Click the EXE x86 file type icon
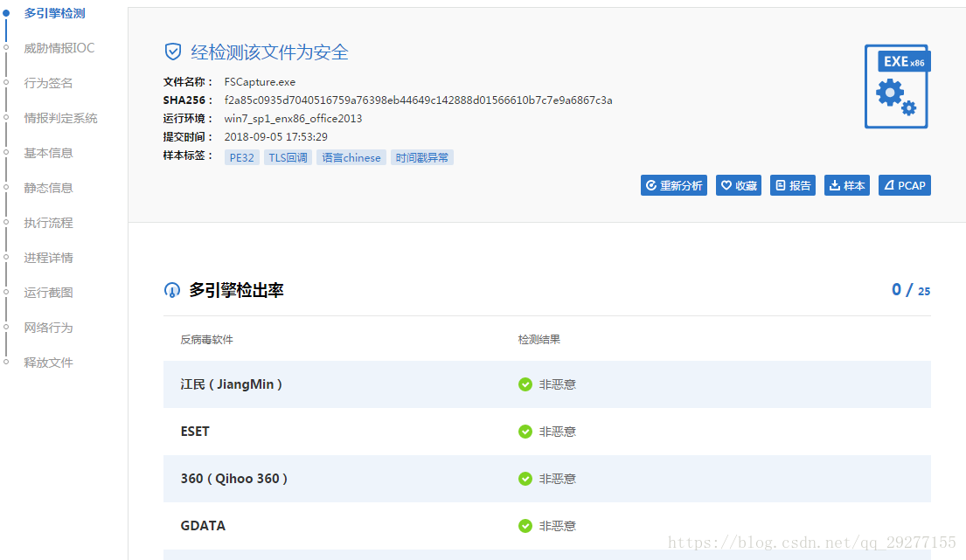 coord(898,86)
